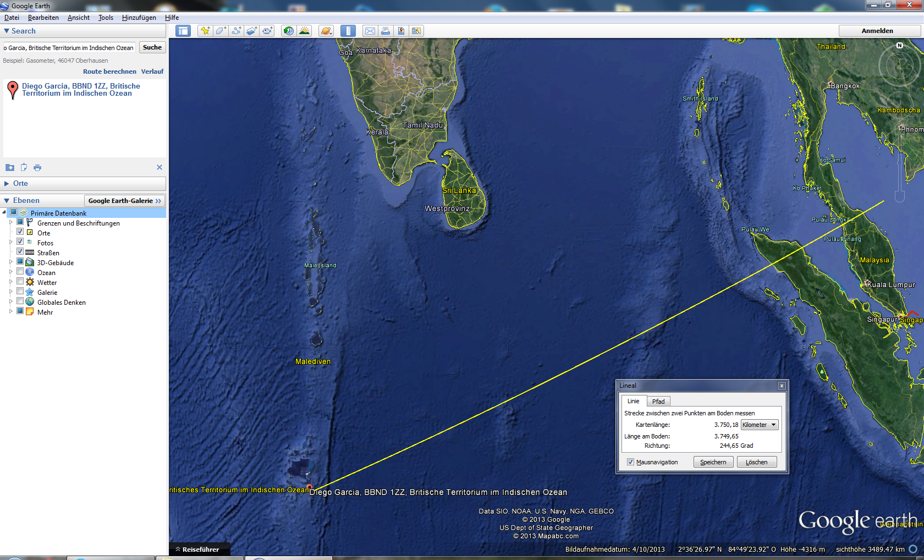Image resolution: width=924 pixels, height=560 pixels.
Task: Add a path from the toolbar
Action: [x=237, y=31]
